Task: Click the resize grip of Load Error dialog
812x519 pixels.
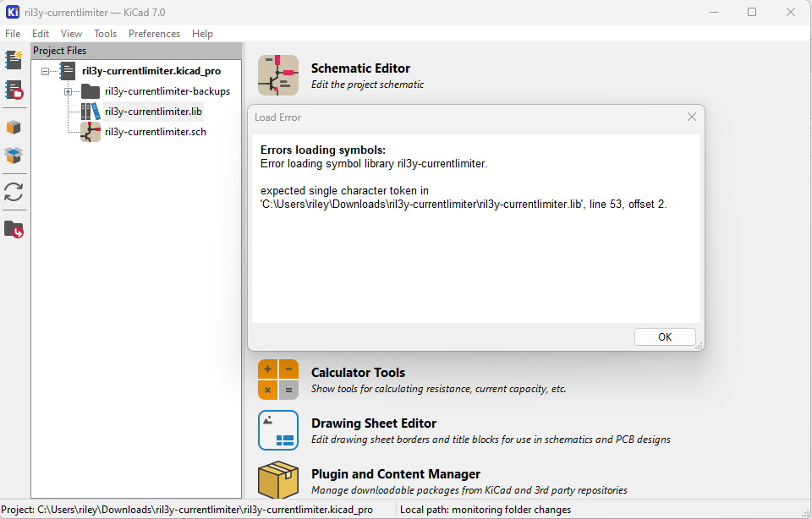Action: 699,347
